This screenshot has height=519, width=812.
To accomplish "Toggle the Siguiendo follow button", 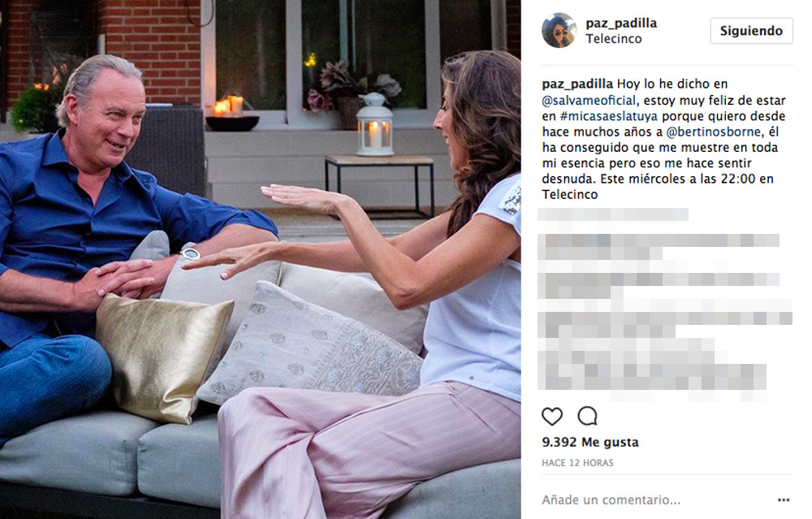I will coord(751,31).
